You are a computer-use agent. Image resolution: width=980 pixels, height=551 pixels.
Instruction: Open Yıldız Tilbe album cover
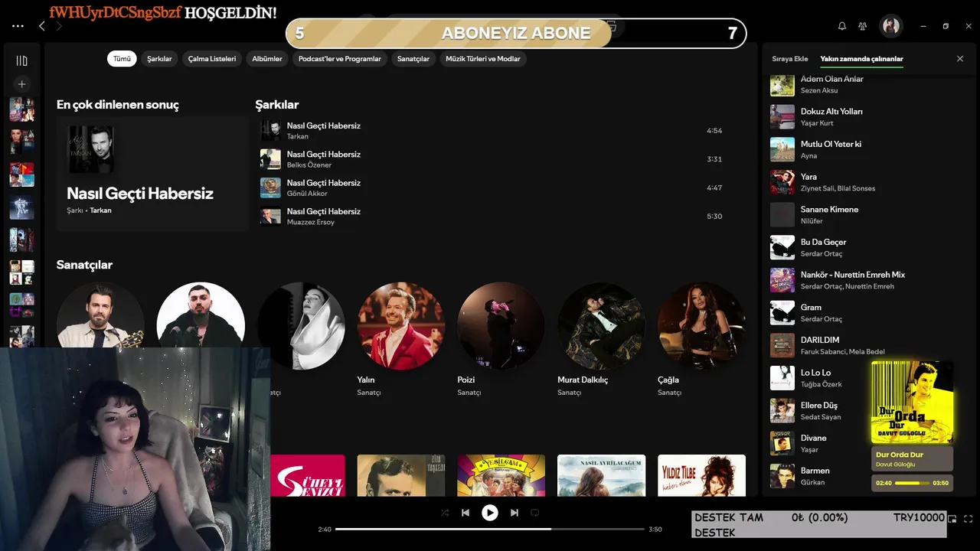[x=701, y=475]
